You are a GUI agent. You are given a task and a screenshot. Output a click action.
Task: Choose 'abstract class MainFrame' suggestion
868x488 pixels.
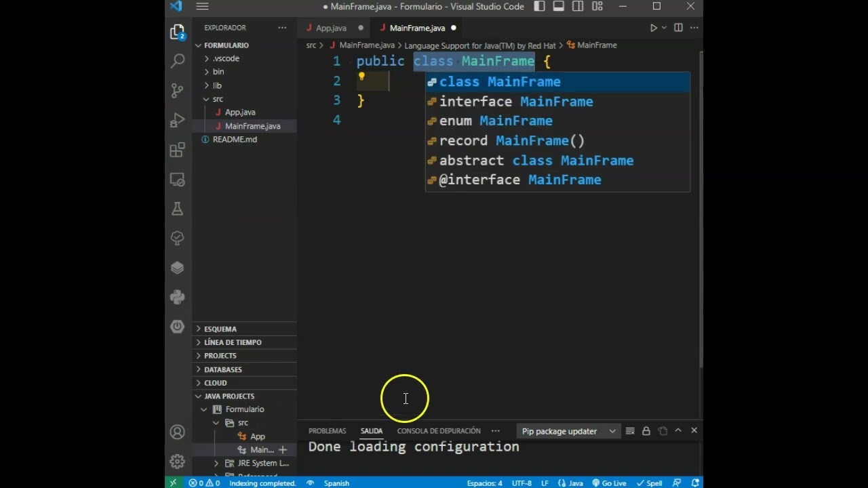(557, 161)
